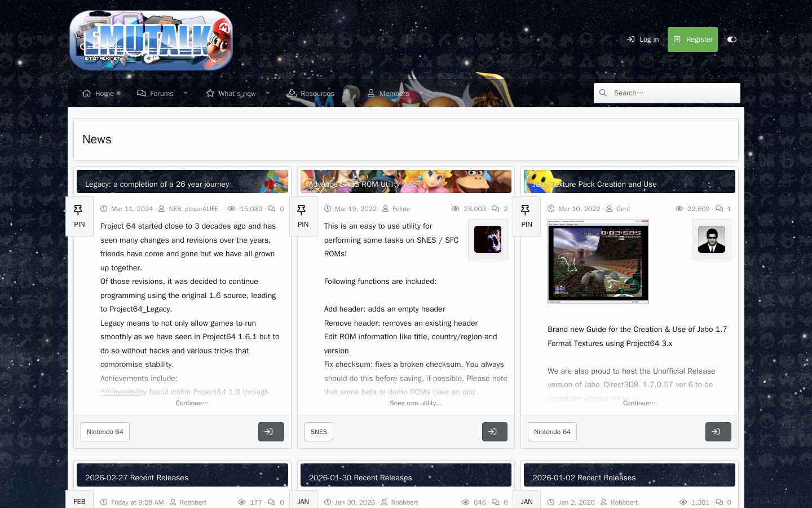
Task: Click the Search input field
Action: point(667,93)
